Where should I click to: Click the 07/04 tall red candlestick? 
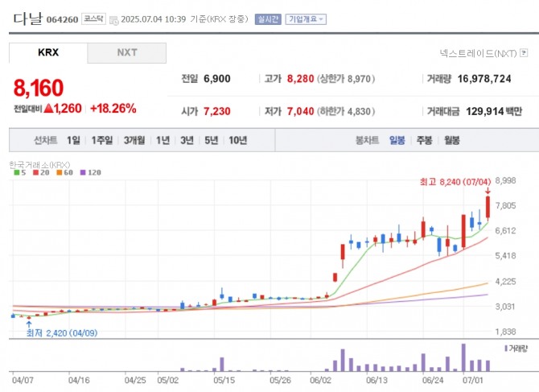(x=488, y=208)
